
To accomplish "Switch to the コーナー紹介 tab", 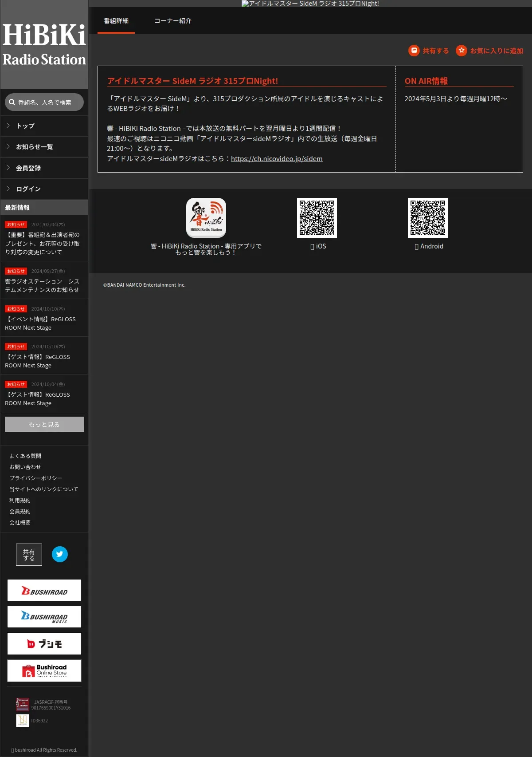I will [x=173, y=21].
